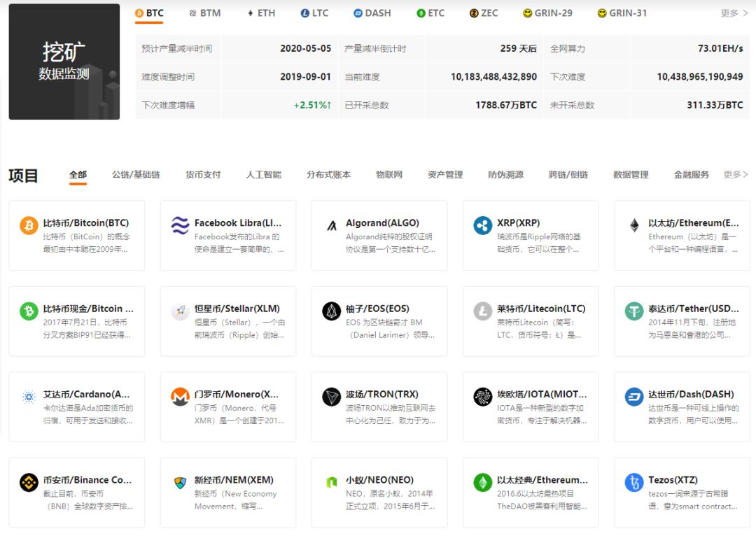Viewport: 756px width, 538px height.
Task: Click the current difficulty value 10,183,488,432,890
Action: point(493,77)
